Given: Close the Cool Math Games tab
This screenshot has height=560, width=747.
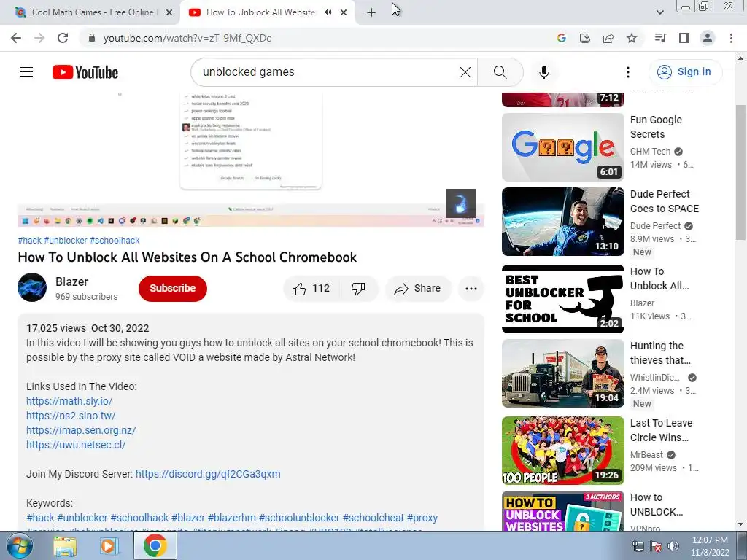Looking at the screenshot, I should [x=169, y=13].
